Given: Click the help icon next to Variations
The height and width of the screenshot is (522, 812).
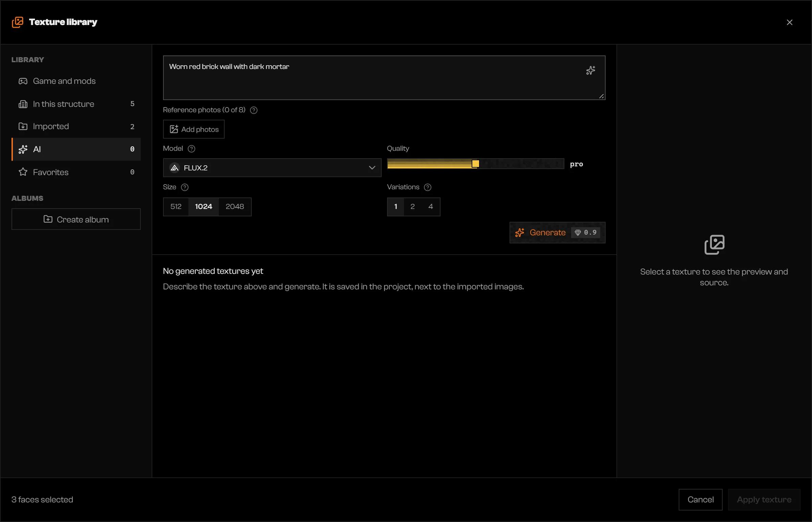Looking at the screenshot, I should (x=428, y=187).
